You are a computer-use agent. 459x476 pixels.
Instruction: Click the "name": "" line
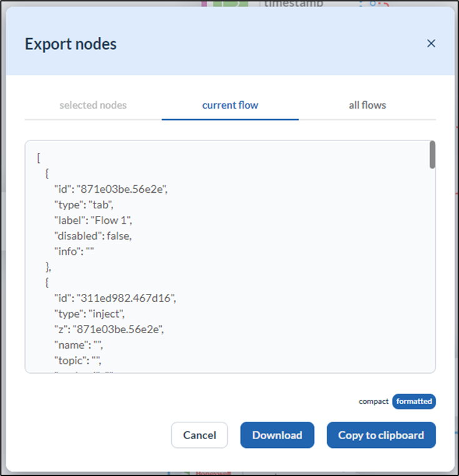(79, 345)
